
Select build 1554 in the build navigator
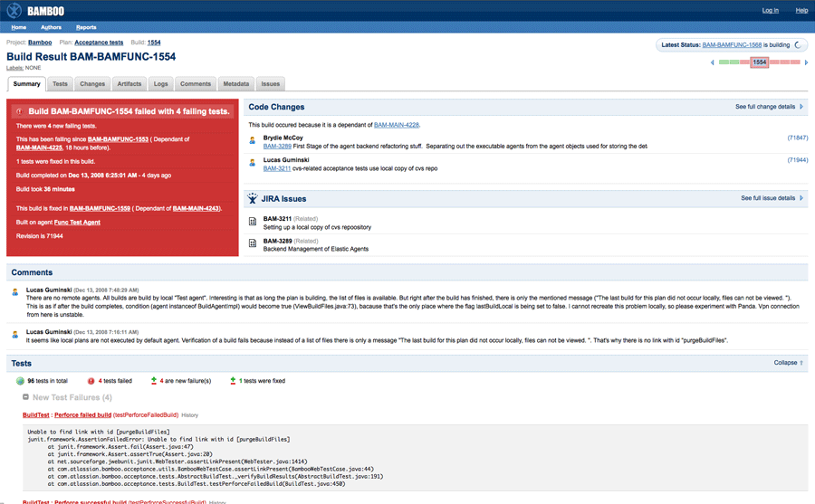[760, 62]
